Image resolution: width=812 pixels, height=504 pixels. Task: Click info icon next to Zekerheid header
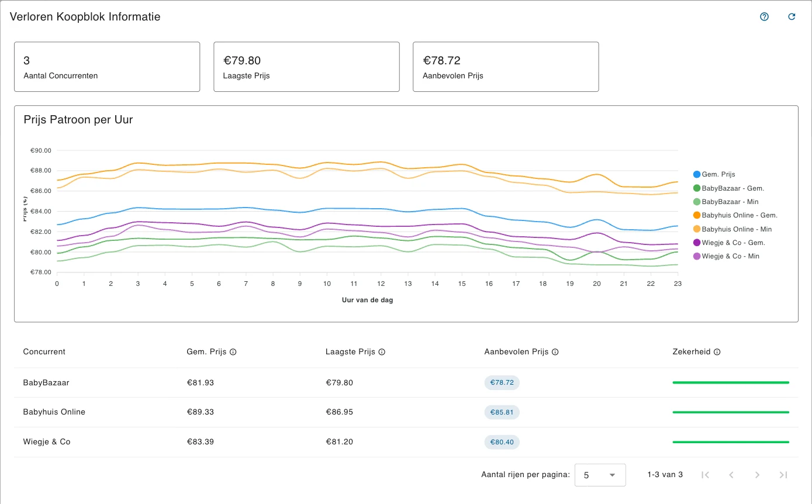pos(717,352)
